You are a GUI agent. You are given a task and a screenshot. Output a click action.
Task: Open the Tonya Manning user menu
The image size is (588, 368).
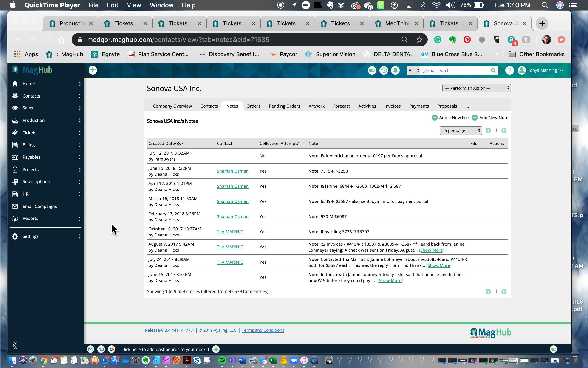[x=541, y=70]
